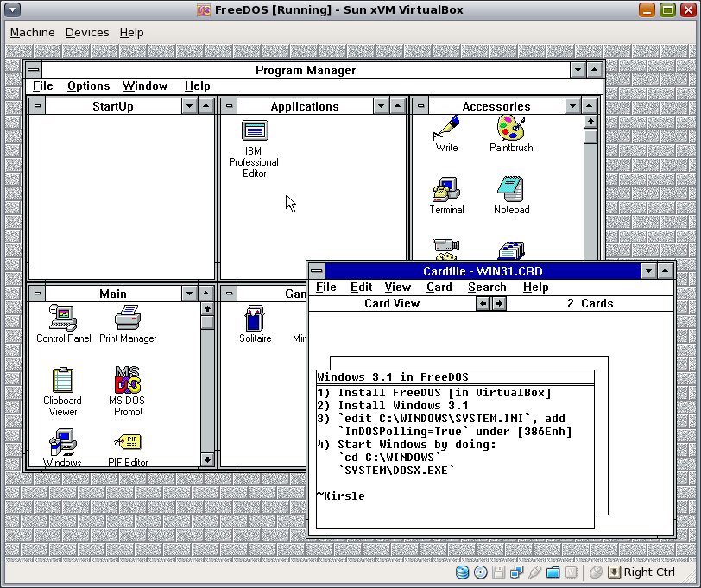Click Main group scrollbar up arrow
Screen dimensions: 701x588
pos(207,309)
